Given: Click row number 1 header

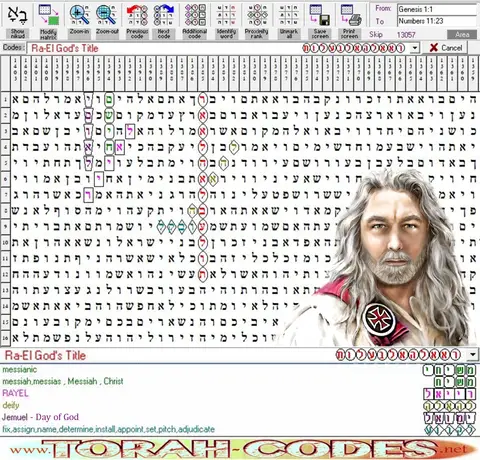Looking at the screenshot, I should coord(5,100).
